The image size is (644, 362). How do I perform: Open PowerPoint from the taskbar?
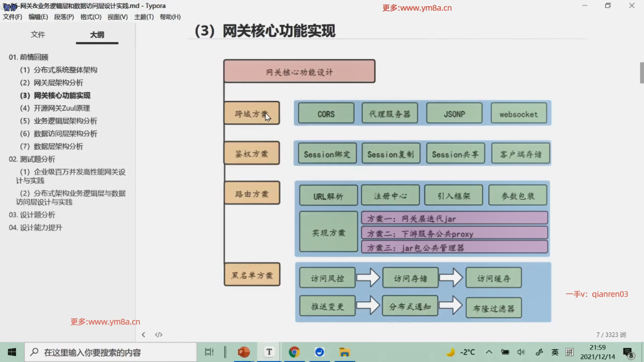click(244, 352)
